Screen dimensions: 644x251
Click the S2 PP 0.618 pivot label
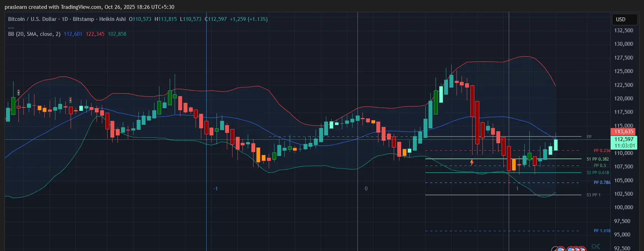pos(597,173)
